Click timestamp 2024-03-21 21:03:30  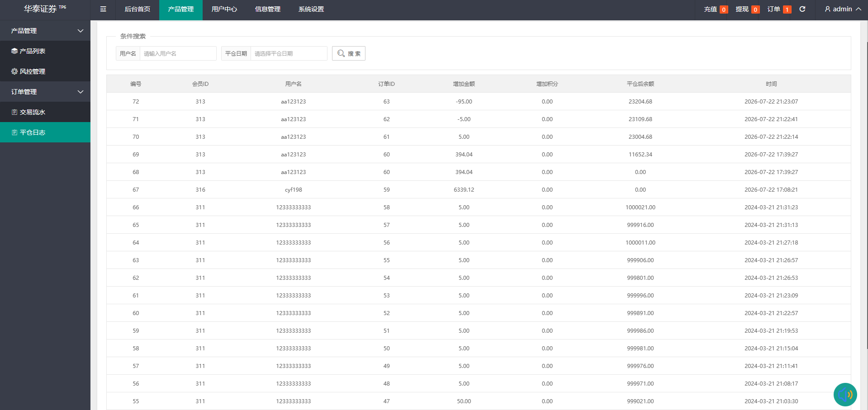pyautogui.click(x=771, y=401)
